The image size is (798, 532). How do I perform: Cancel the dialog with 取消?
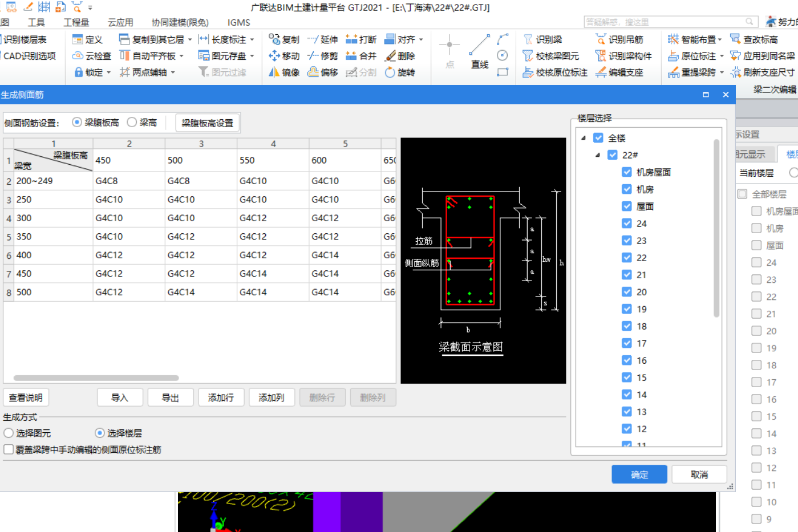(699, 474)
